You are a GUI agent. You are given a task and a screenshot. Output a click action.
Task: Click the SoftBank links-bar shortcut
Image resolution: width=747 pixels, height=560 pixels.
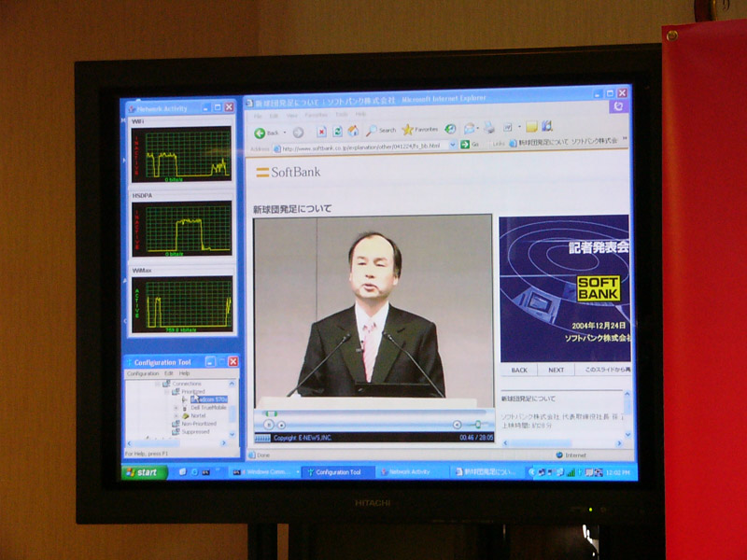tap(563, 142)
